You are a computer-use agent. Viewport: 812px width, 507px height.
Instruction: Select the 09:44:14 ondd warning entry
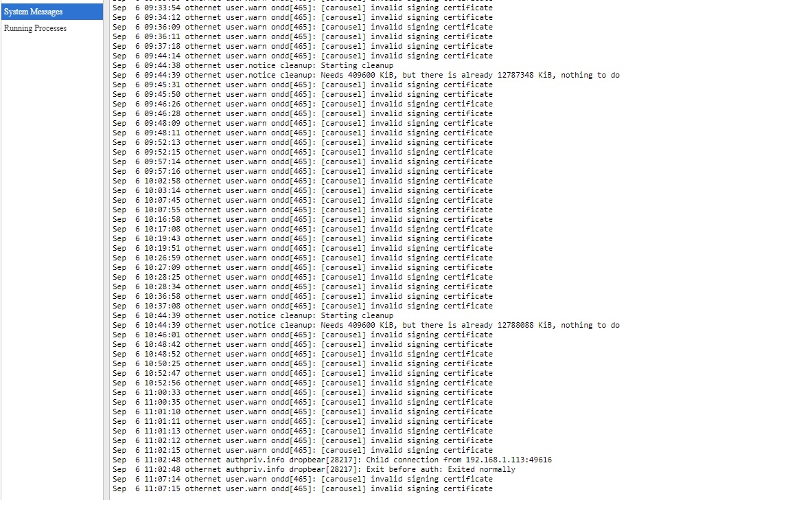pyautogui.click(x=303, y=56)
